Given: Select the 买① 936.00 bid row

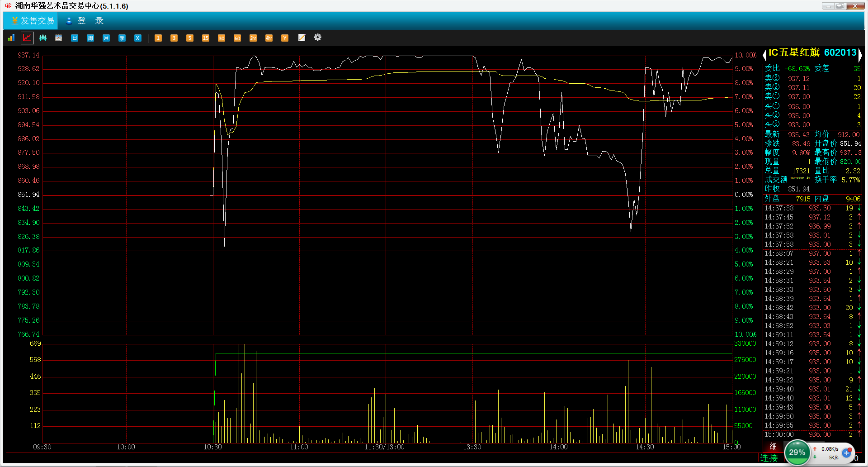Looking at the screenshot, I should click(x=812, y=107).
